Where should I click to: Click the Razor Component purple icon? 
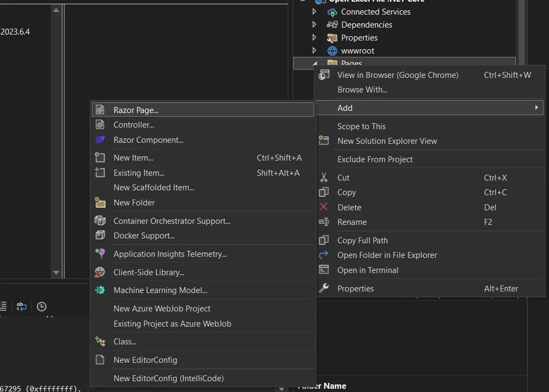click(100, 140)
